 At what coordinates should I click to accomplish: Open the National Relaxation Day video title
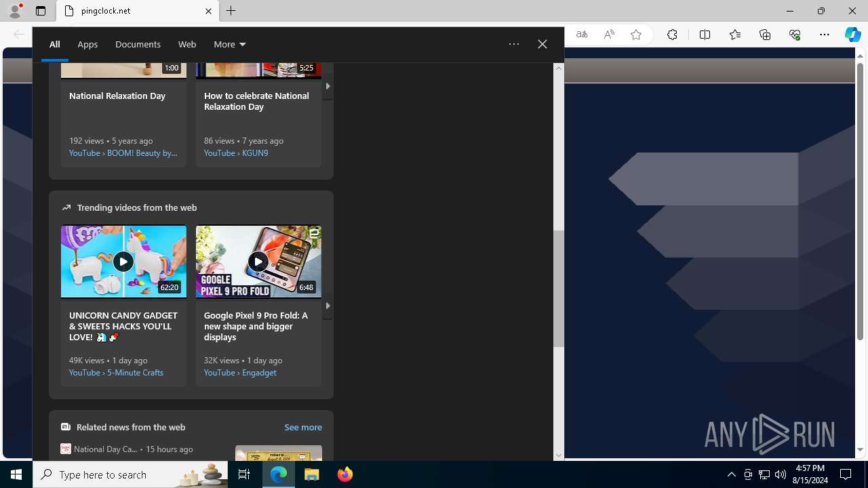point(117,96)
